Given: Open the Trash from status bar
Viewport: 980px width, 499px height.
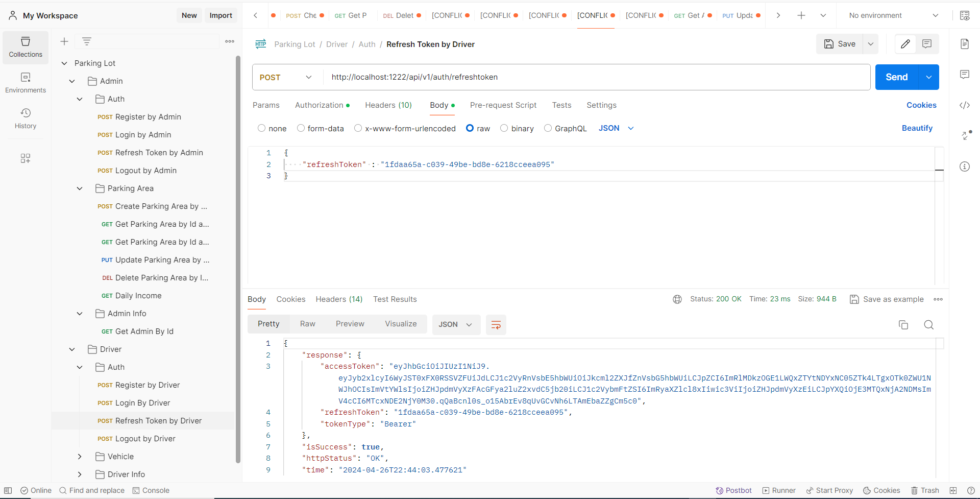Looking at the screenshot, I should point(925,490).
